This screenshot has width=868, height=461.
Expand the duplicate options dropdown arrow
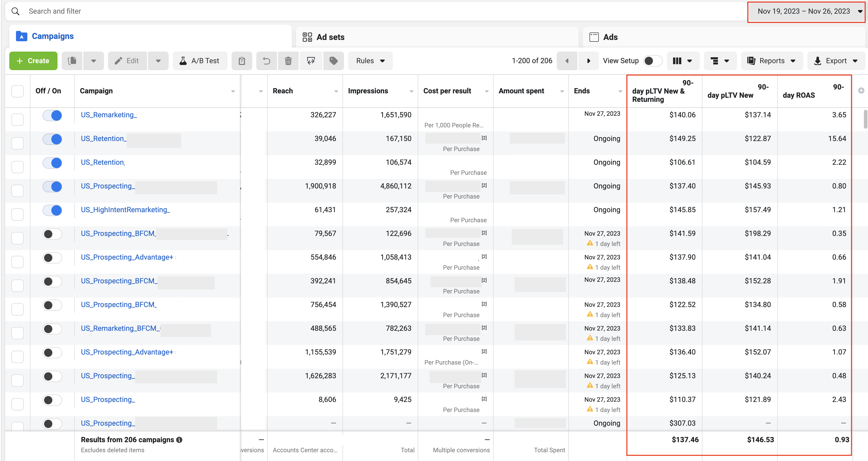pos(93,61)
